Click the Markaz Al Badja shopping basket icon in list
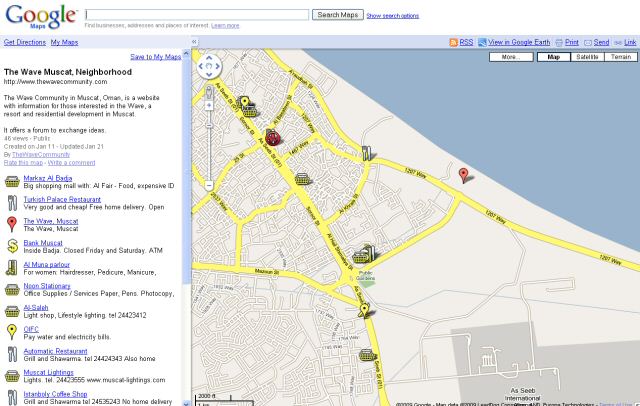This screenshot has width=640, height=406. coord(12,182)
